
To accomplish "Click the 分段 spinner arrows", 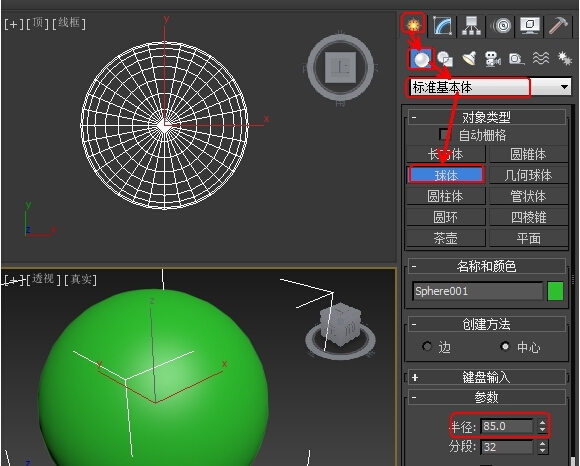I will 542,447.
